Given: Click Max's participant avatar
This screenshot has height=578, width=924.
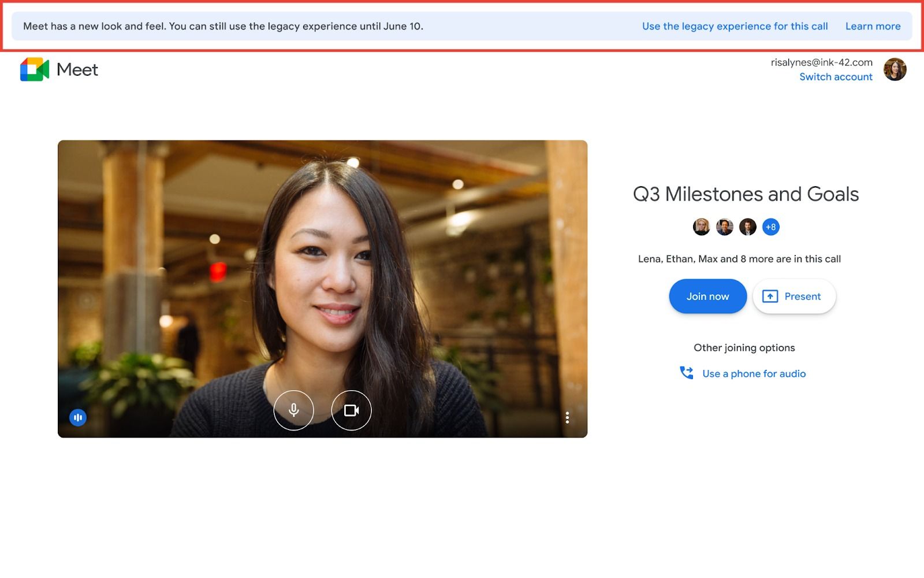Looking at the screenshot, I should pos(748,227).
